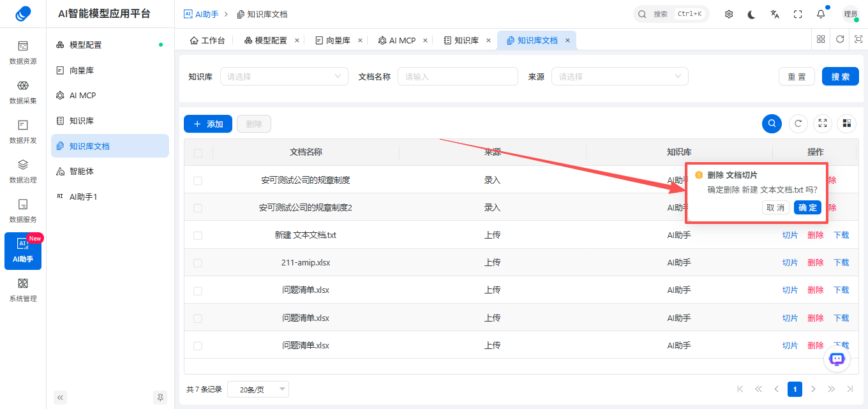Jump to first page in pagination
Viewport: 868px width, 409px height.
(740, 389)
